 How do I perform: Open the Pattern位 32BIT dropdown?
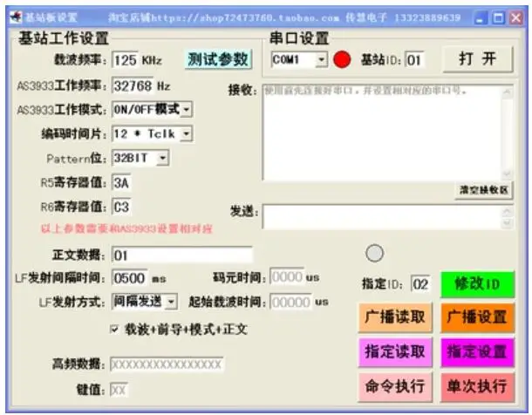coord(163,158)
